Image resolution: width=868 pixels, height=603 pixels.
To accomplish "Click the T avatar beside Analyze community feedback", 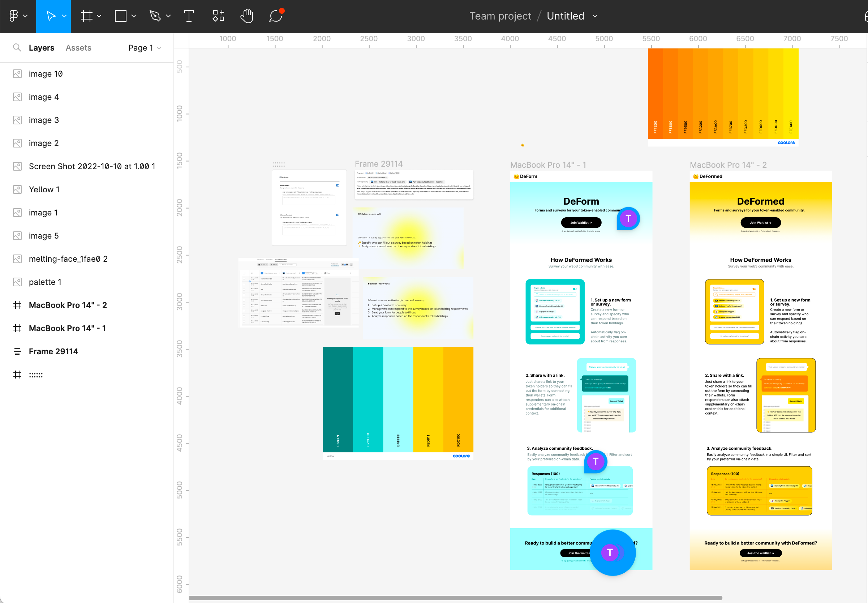I will click(x=596, y=461).
